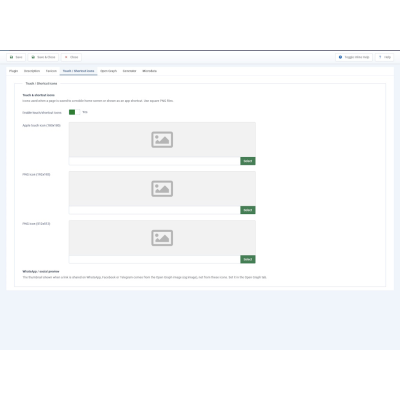Select an image for PNG icon 192x192
The height and width of the screenshot is (400, 400).
coord(248,210)
